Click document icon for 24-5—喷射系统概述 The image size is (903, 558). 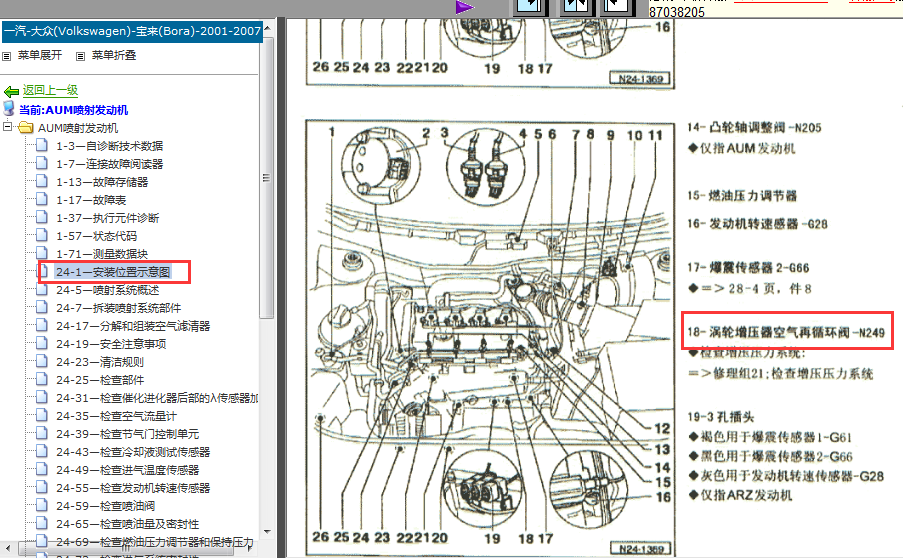pos(41,289)
